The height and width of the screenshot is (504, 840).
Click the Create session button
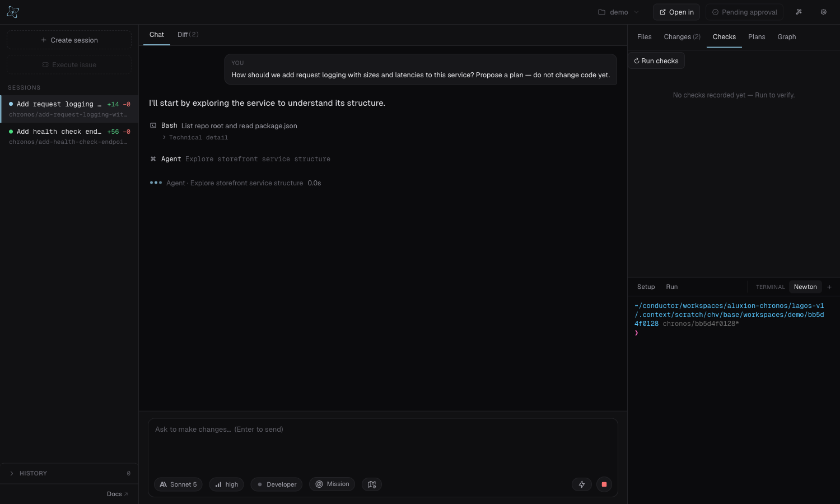[x=69, y=40]
